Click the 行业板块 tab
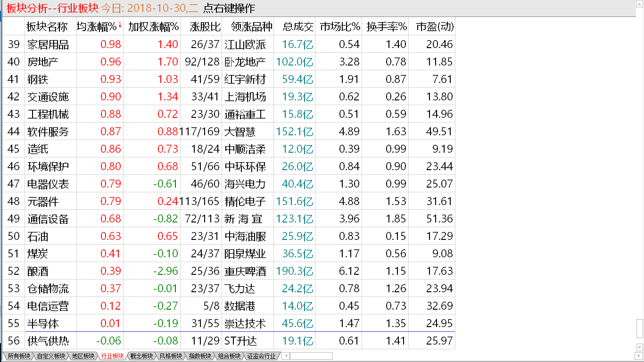 point(112,356)
